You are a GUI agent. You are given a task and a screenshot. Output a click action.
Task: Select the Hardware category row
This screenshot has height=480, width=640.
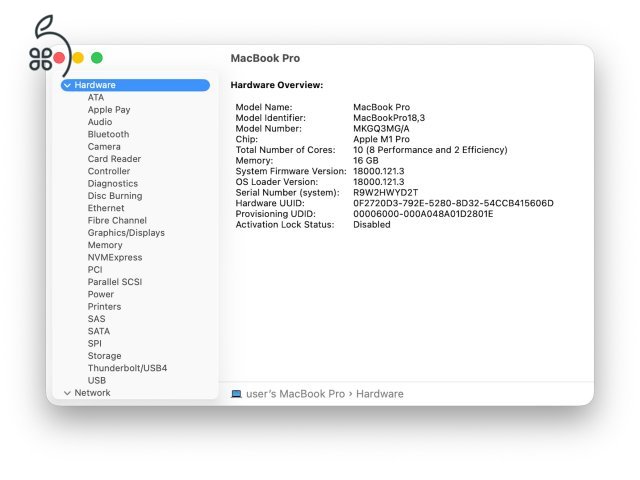click(x=135, y=85)
